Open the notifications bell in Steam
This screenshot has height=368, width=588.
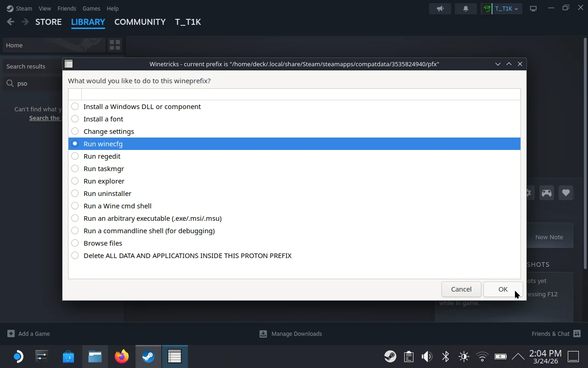(x=465, y=8)
